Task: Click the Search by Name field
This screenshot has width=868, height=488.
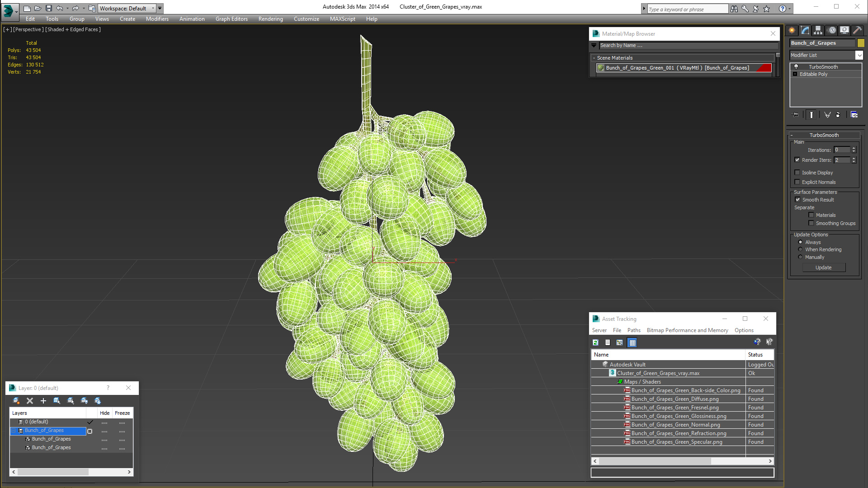Action: 687,45
